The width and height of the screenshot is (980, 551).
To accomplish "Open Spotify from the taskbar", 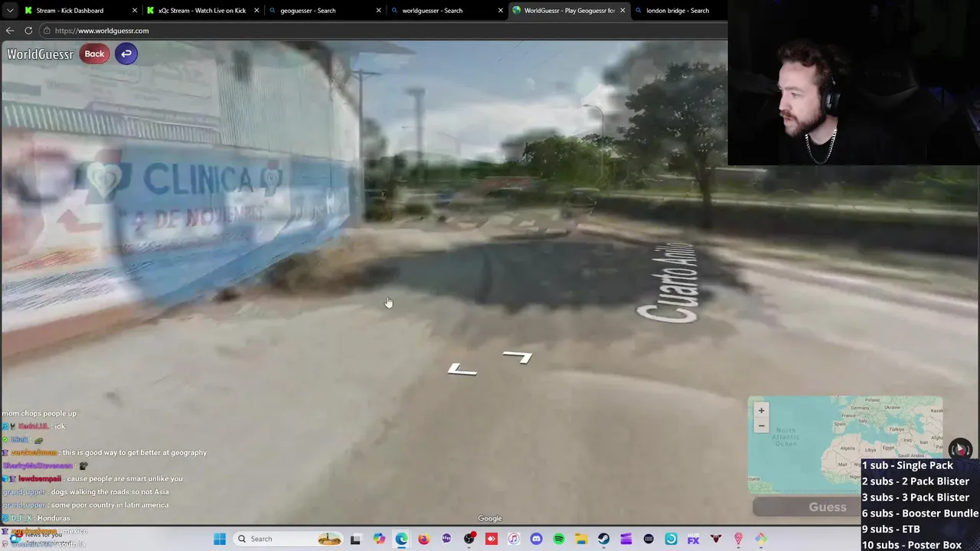I will (559, 540).
